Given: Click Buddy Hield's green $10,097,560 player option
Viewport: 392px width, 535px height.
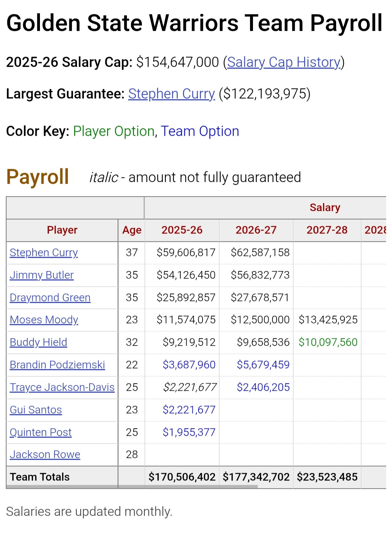Looking at the screenshot, I should point(328,342).
